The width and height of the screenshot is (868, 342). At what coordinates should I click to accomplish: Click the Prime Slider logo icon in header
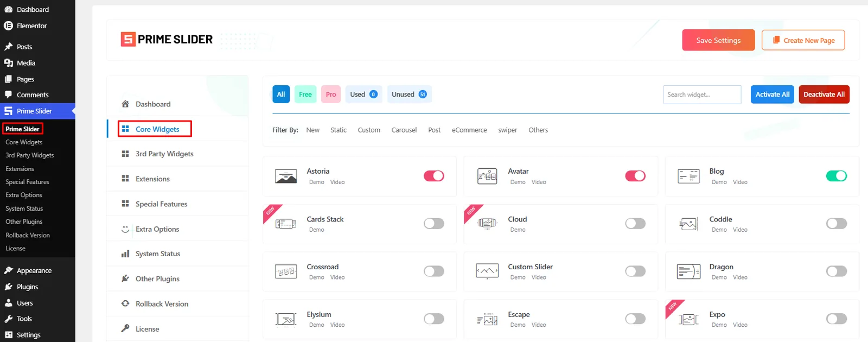128,39
